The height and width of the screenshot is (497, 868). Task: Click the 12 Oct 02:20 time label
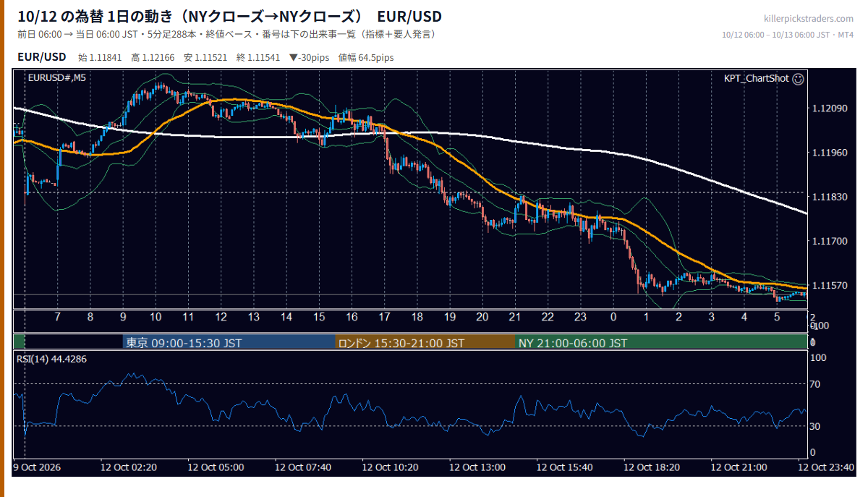tap(128, 467)
